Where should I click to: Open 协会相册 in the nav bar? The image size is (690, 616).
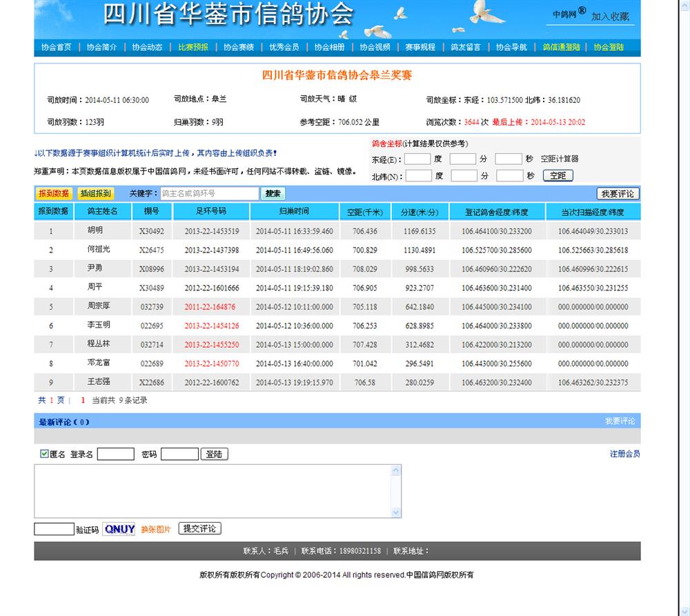(x=330, y=47)
